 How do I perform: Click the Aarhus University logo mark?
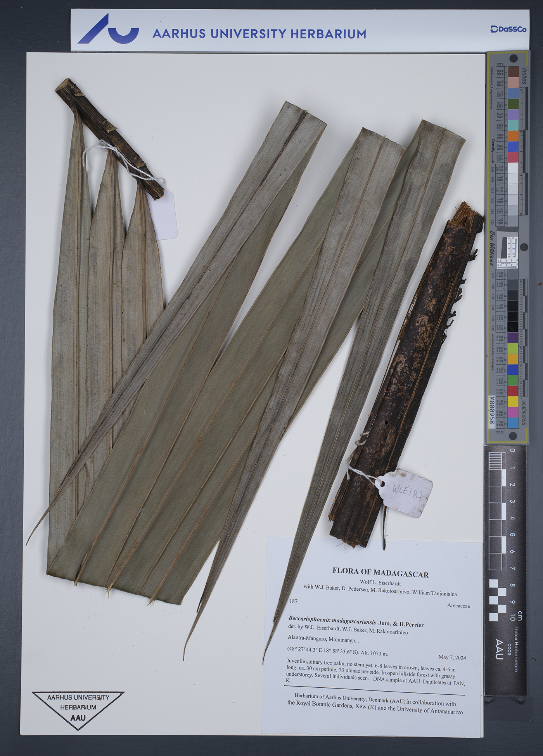pos(108,29)
